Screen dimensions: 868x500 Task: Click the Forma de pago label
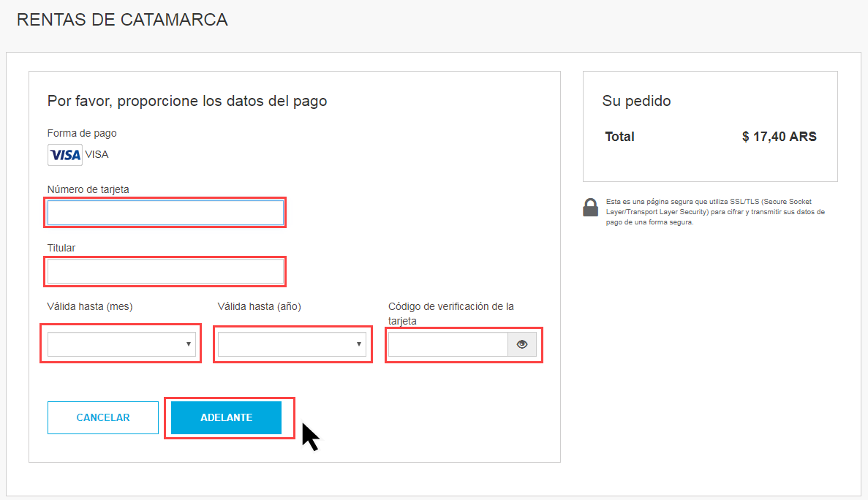click(x=82, y=133)
